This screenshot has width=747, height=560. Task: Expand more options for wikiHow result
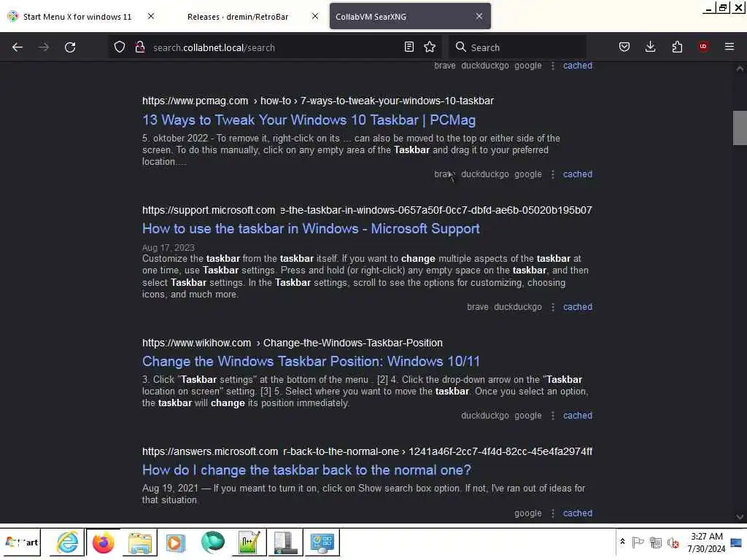tap(553, 416)
